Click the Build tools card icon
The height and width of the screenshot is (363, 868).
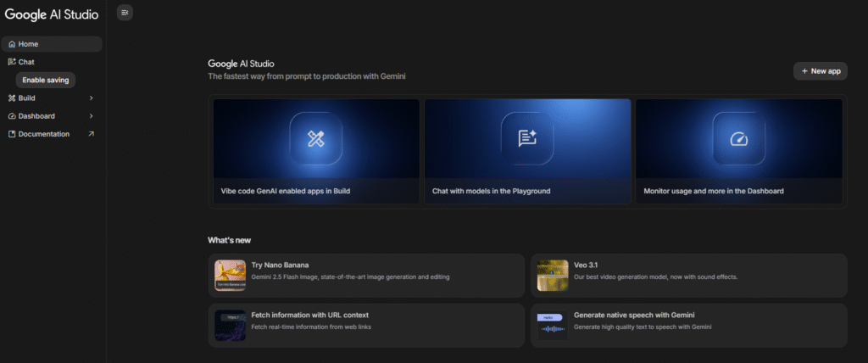coord(316,139)
